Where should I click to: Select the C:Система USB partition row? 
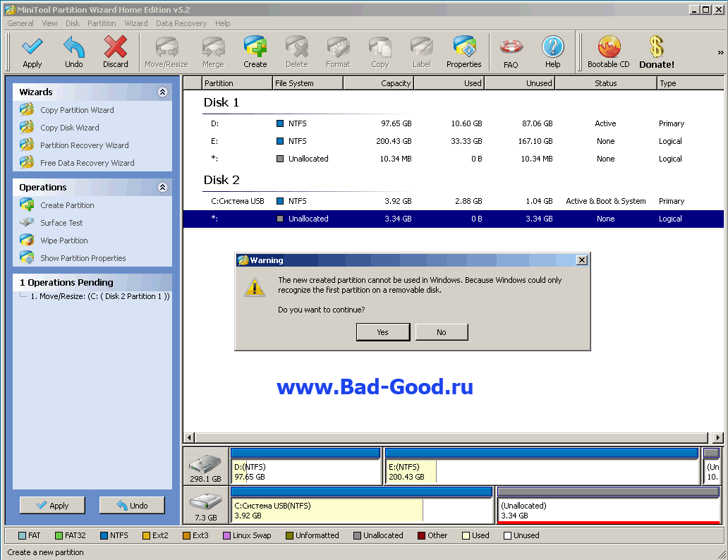coord(453,201)
